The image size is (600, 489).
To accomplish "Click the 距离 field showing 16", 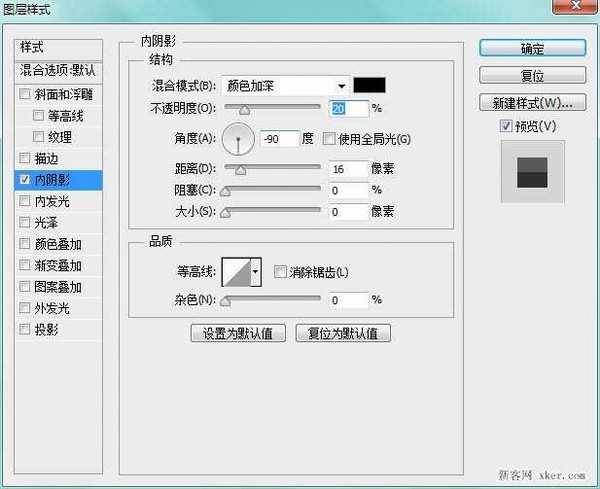I will click(x=349, y=169).
